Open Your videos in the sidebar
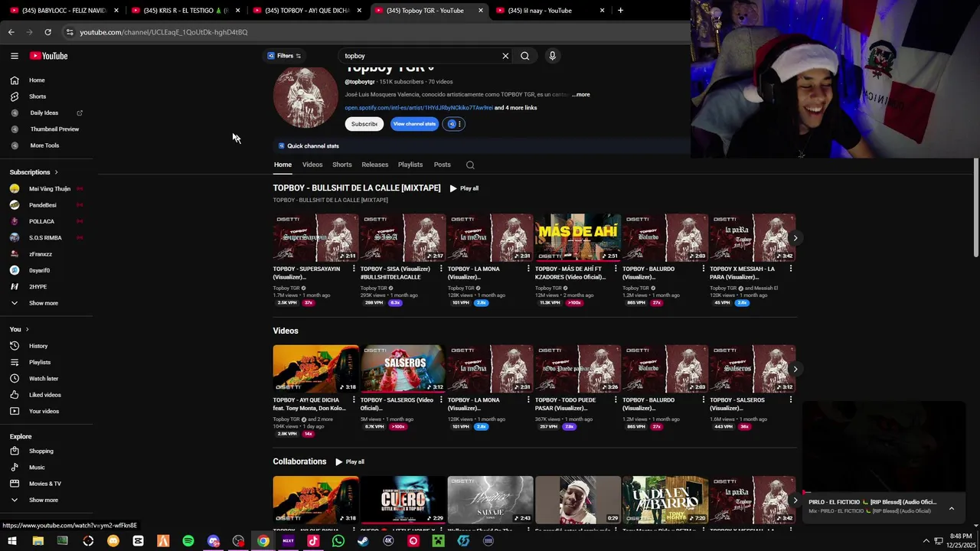 pos(44,412)
